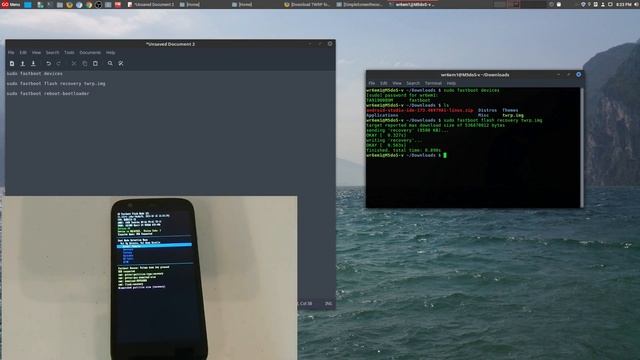This screenshot has width=640, height=360.
Task: Click the user icon in system tray
Action: click(x=603, y=4)
